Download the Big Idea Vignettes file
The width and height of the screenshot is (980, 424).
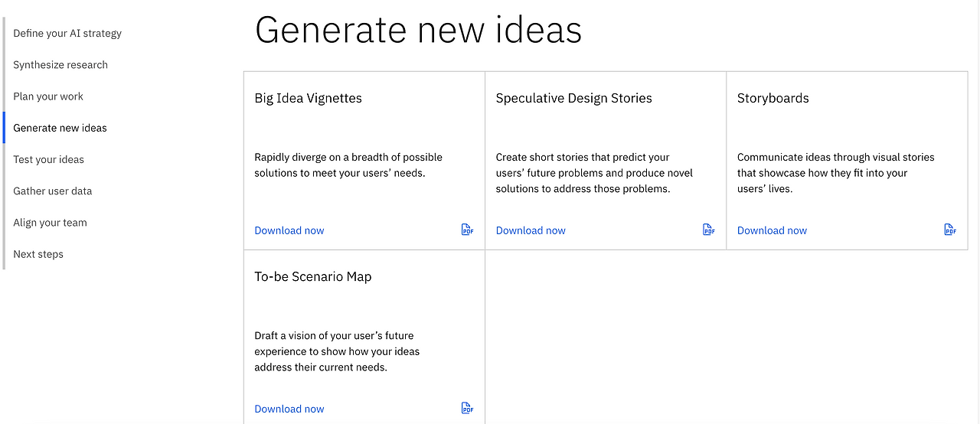pyautogui.click(x=289, y=230)
